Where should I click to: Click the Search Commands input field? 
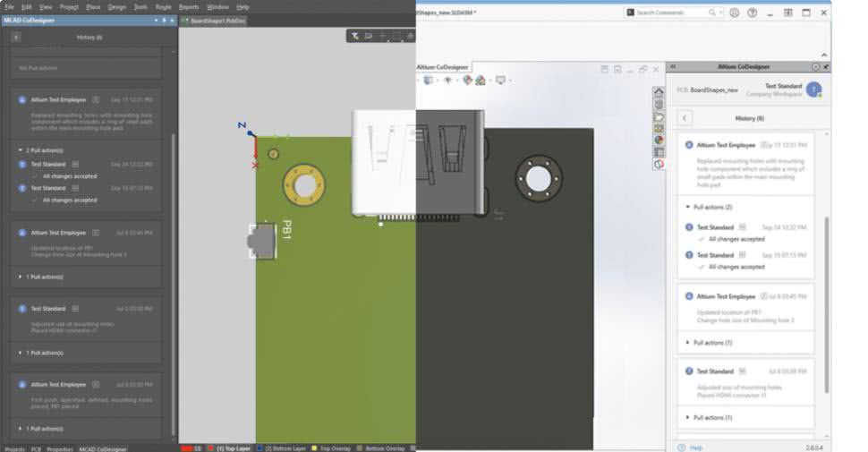point(673,13)
